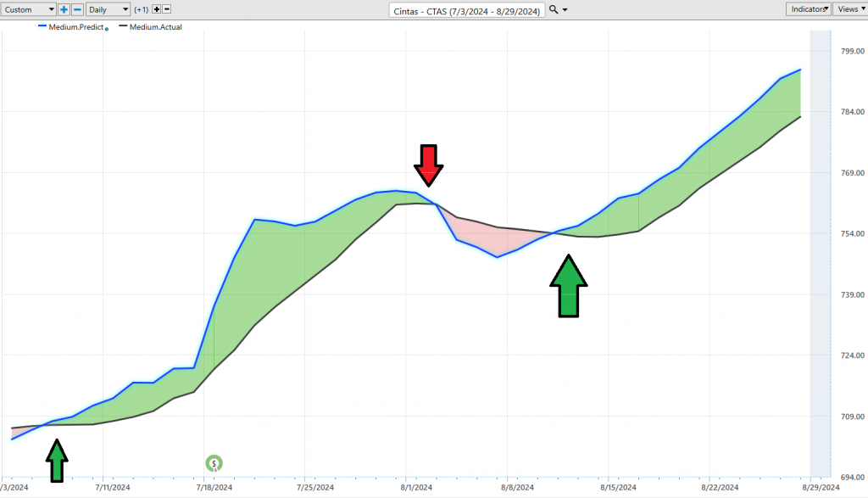Decrease the (+1) forecast offset
This screenshot has height=498, width=868.
(166, 9)
